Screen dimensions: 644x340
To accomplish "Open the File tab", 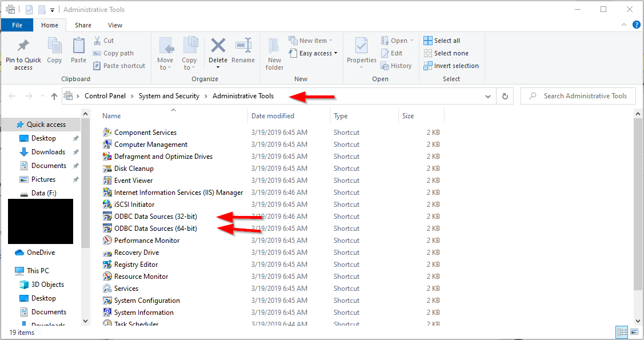I will click(x=17, y=25).
